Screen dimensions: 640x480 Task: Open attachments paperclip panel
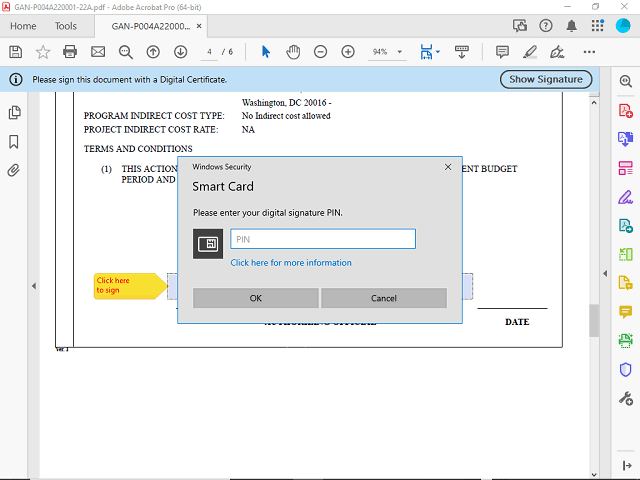coord(13,170)
